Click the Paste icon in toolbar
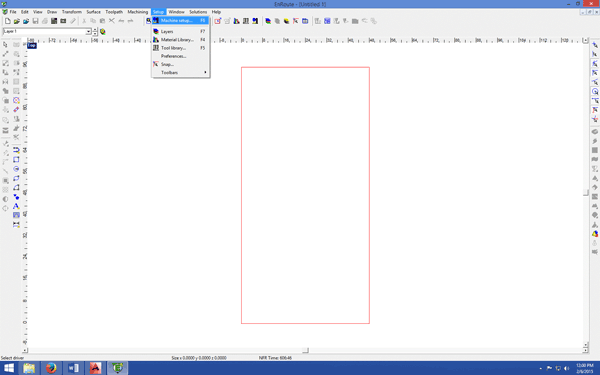Screen dimensions: 600x375 (x=102, y=21)
